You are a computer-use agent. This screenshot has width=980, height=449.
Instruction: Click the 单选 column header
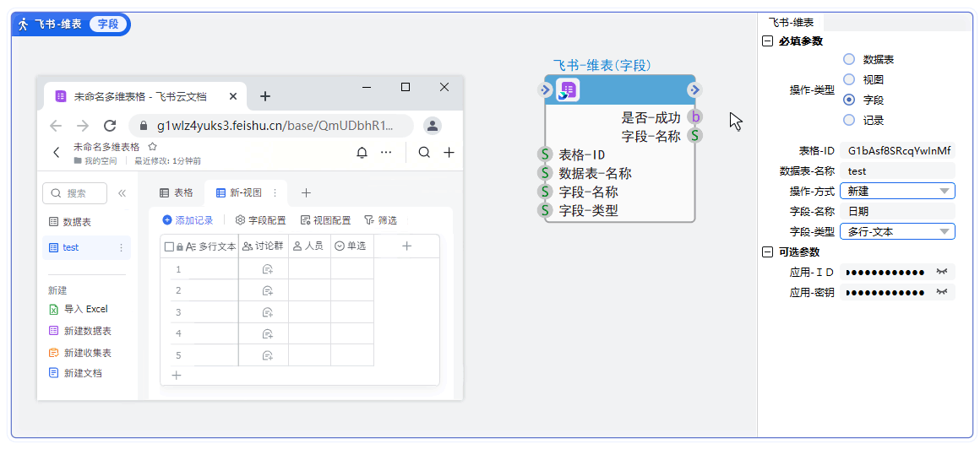tap(352, 246)
